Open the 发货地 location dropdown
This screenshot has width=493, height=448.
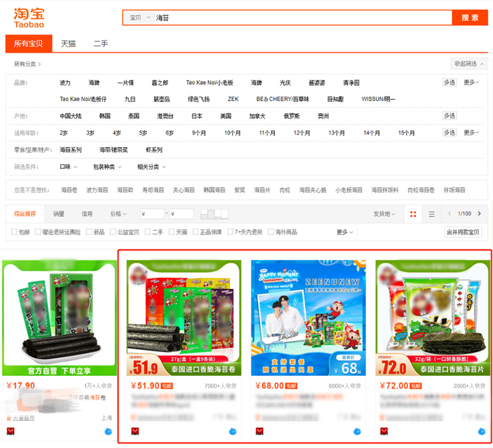(384, 214)
